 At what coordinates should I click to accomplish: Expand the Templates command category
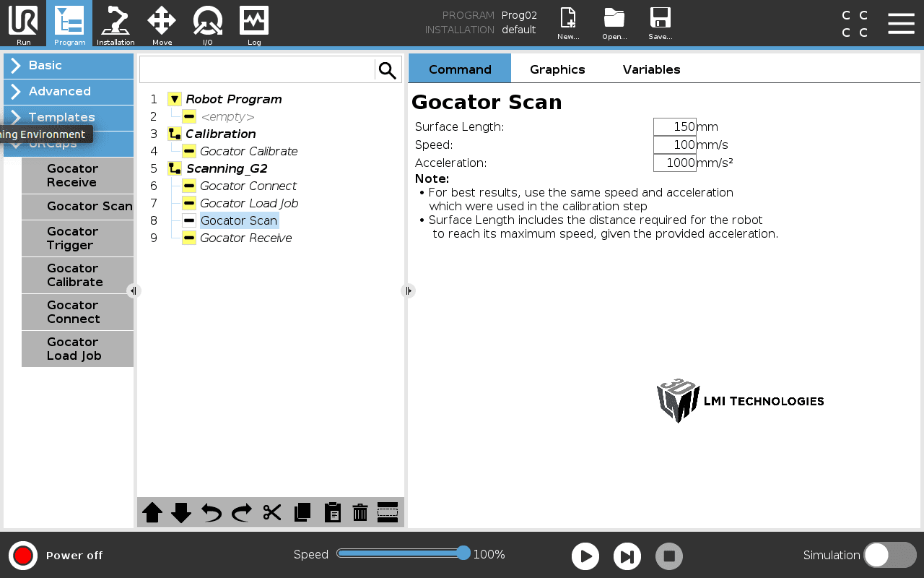[69, 117]
